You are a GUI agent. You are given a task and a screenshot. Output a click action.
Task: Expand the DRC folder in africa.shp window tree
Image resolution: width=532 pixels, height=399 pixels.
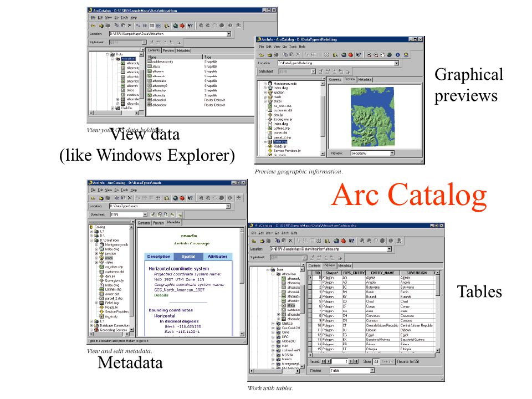[x=273, y=337]
